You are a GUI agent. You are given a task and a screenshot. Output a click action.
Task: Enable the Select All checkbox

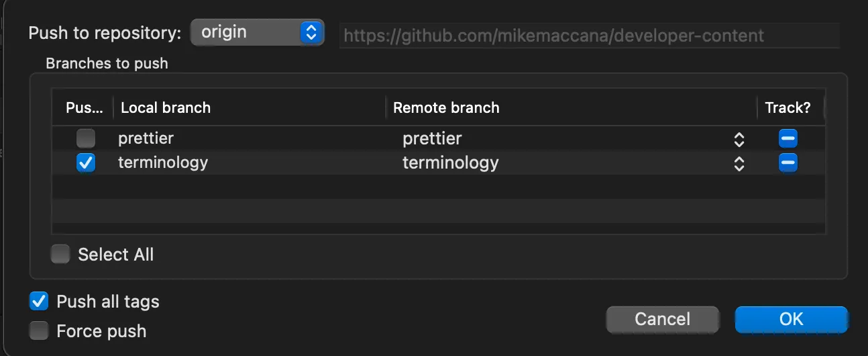click(60, 255)
